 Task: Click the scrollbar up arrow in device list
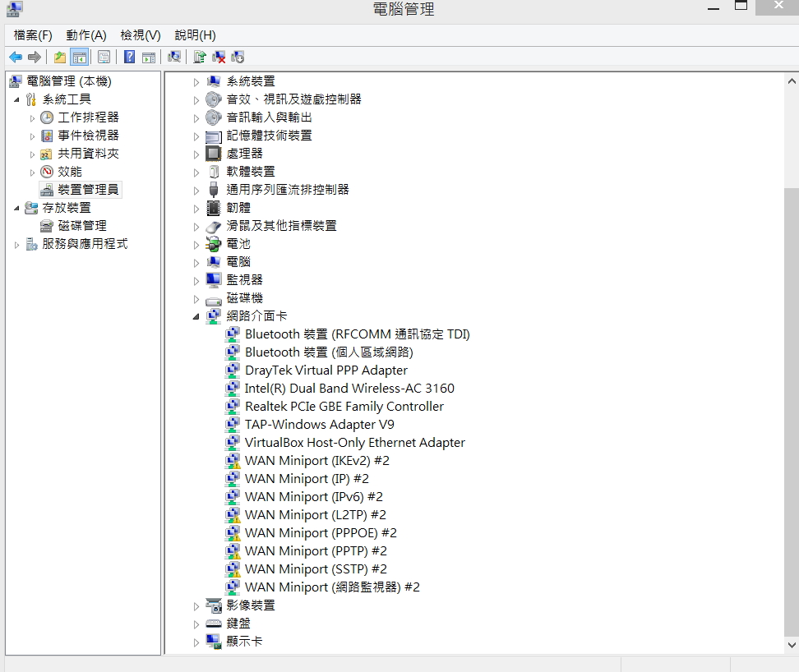point(792,81)
